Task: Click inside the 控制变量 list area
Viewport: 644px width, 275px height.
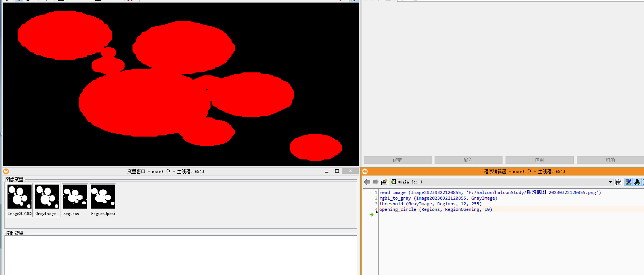Action: click(181, 255)
